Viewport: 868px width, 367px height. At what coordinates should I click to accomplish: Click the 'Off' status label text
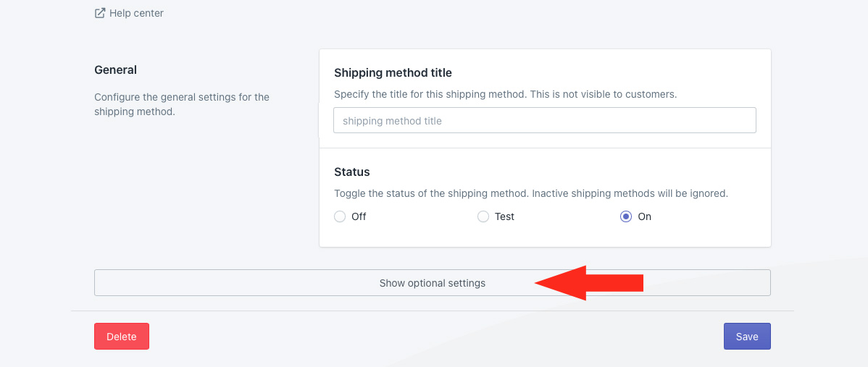359,216
